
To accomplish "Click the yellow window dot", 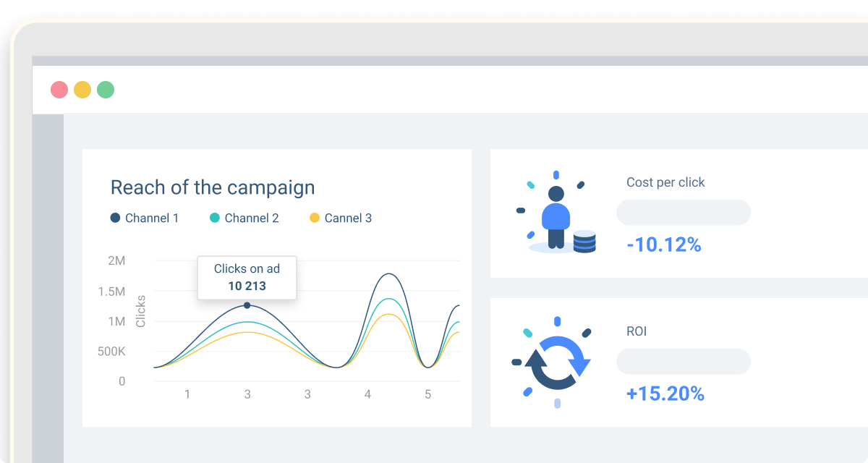I will tap(82, 90).
